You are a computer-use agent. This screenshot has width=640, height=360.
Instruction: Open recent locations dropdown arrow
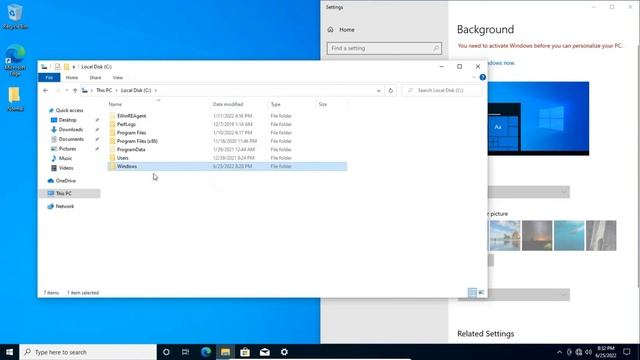[67, 90]
